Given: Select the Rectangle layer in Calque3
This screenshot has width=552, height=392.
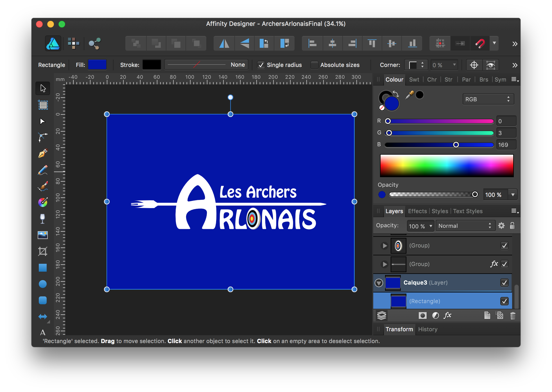Looking at the screenshot, I should tap(424, 301).
